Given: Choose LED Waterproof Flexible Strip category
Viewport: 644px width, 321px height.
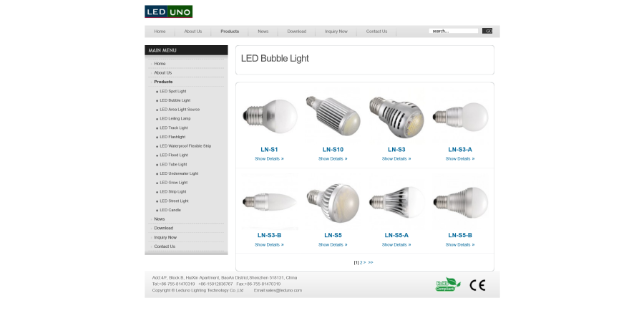Looking at the screenshot, I should [x=185, y=146].
